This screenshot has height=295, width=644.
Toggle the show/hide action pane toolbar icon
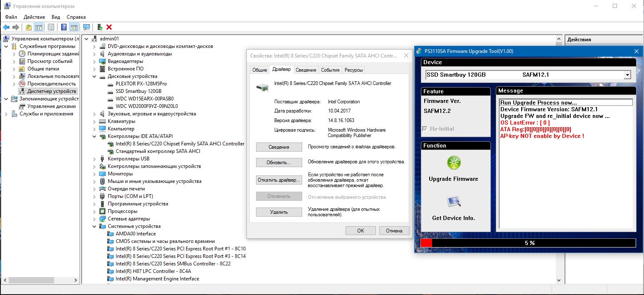point(74,27)
